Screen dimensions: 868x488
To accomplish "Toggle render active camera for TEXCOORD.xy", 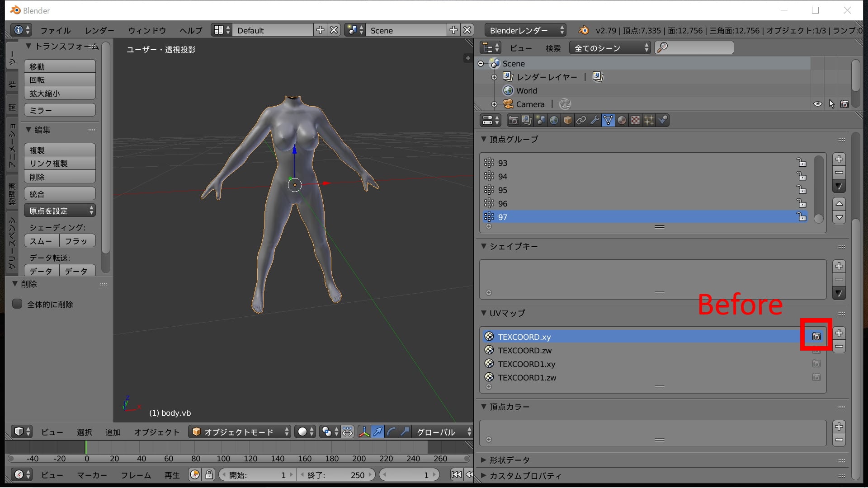I will click(x=816, y=337).
